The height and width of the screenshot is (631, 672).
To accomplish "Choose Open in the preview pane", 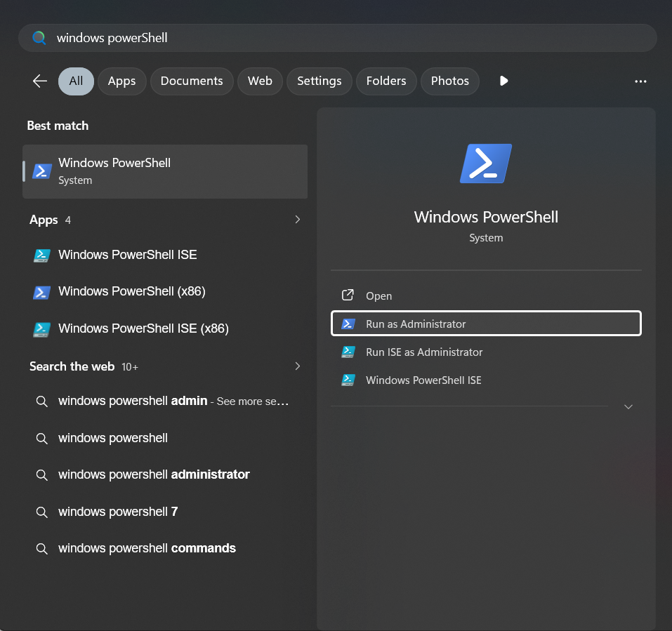I will click(486, 295).
